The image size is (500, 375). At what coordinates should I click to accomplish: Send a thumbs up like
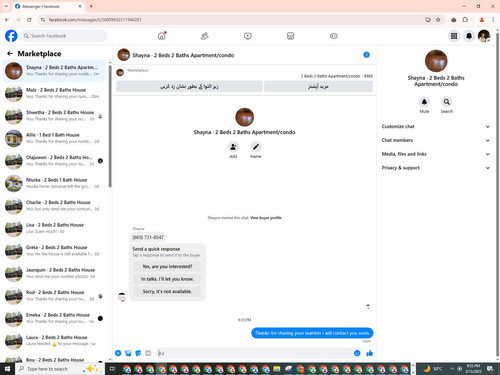pos(369,353)
